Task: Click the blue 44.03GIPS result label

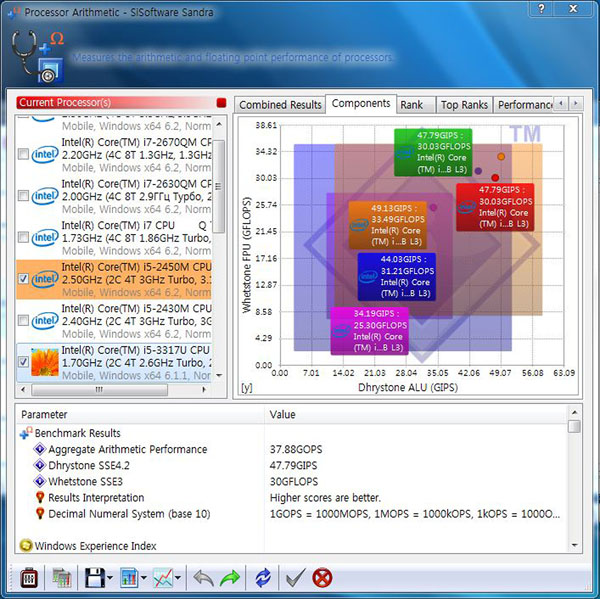Action: (x=396, y=276)
